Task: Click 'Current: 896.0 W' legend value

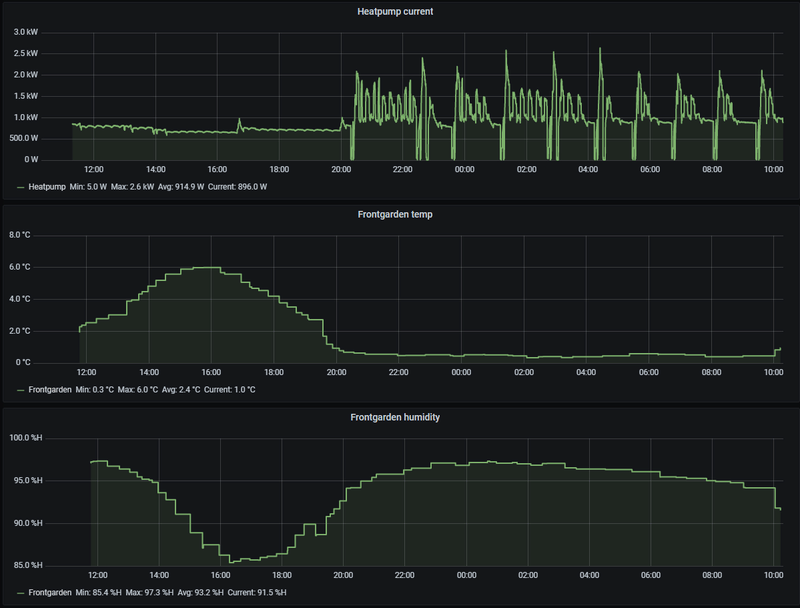Action: [x=237, y=187]
